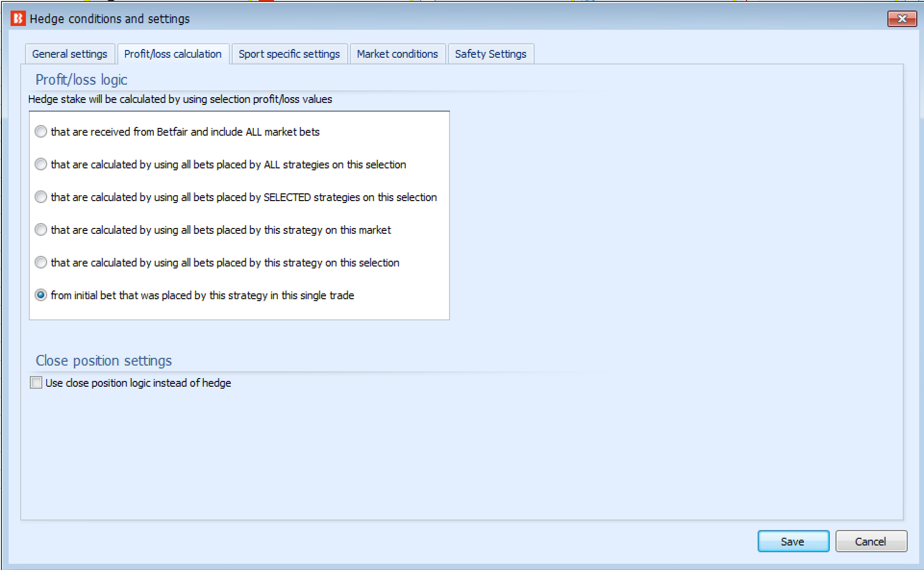Select option using all bets by ALL strategies

pos(41,164)
